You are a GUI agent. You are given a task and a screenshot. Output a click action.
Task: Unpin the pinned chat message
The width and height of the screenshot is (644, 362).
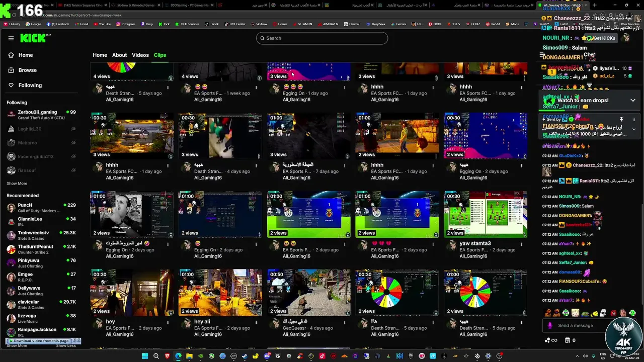click(x=621, y=119)
